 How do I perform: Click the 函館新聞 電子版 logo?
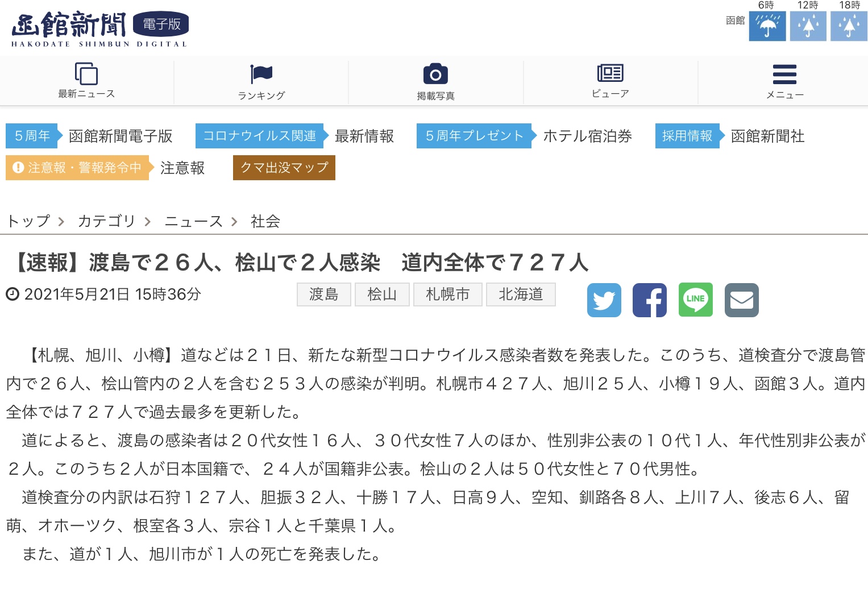99,28
